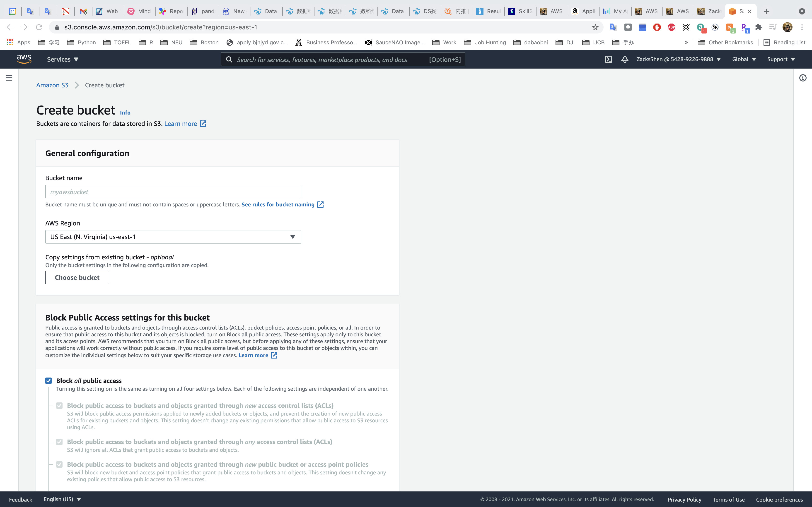Click the AWS logo home icon
Screen dimensions: 812x507
coord(24,59)
